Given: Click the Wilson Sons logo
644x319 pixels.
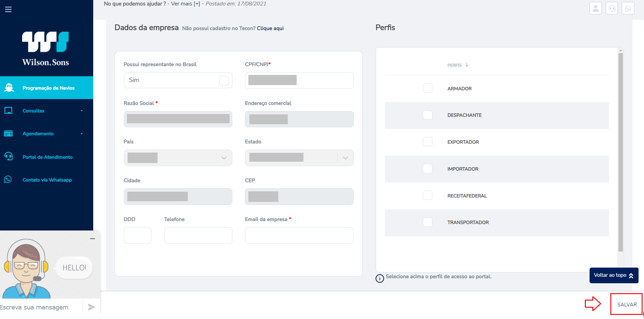Looking at the screenshot, I should point(46,49).
